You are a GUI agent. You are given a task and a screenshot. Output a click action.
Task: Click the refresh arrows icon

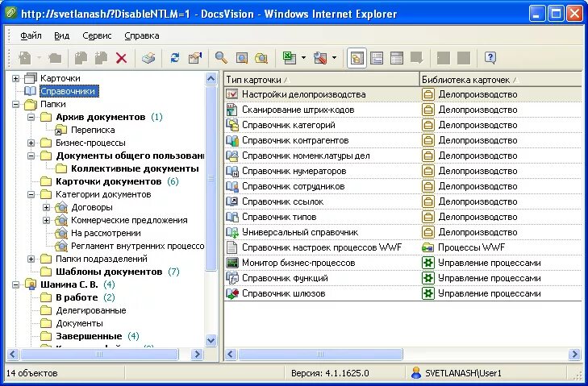175,58
